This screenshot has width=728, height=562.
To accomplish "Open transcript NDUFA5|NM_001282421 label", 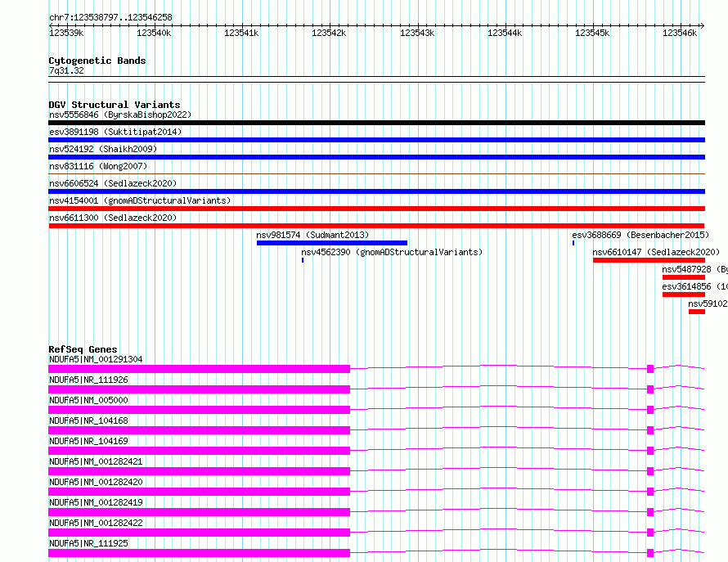I will (x=96, y=461).
